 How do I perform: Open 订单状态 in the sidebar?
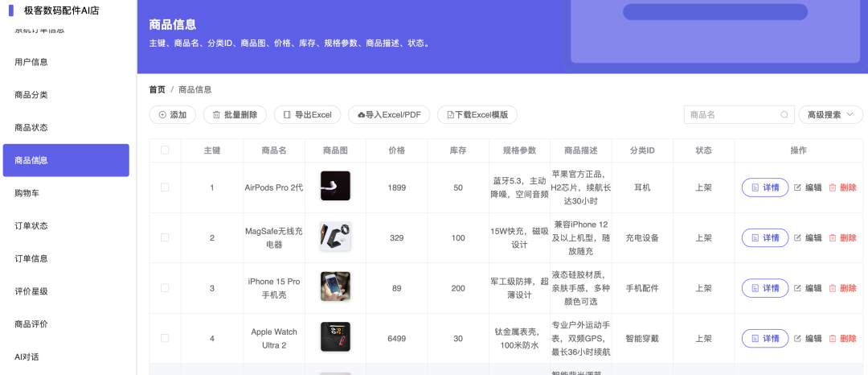[66, 226]
